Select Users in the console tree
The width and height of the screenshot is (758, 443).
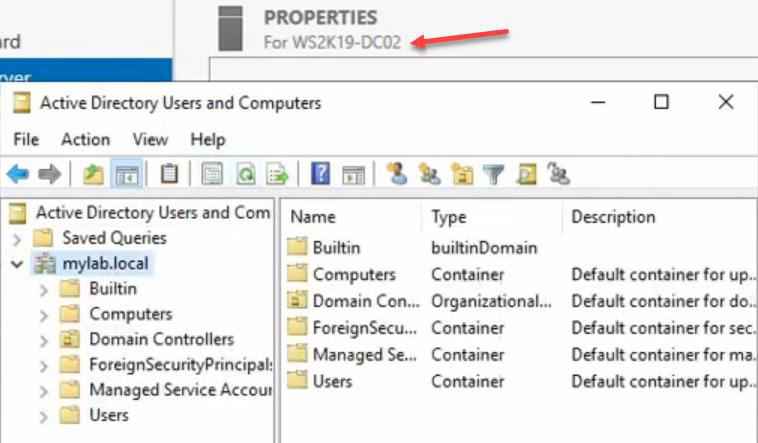tap(109, 415)
